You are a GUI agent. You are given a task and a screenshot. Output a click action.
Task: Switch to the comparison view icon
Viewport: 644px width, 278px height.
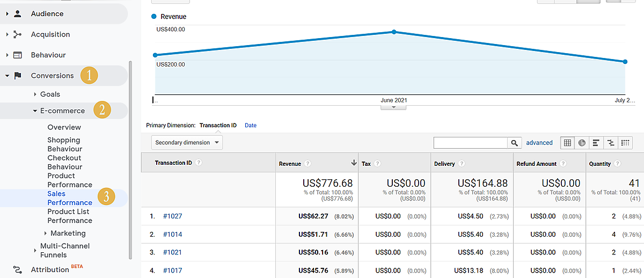(611, 143)
